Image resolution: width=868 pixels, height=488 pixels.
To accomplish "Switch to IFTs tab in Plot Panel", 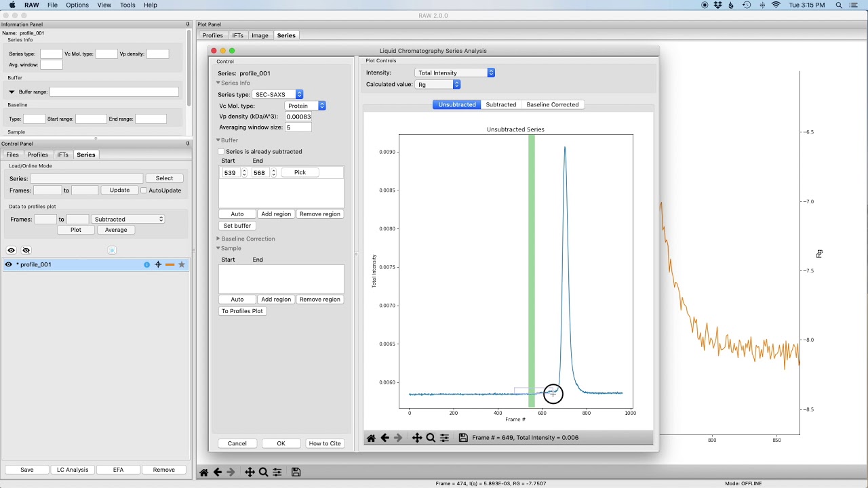I will pyautogui.click(x=238, y=35).
